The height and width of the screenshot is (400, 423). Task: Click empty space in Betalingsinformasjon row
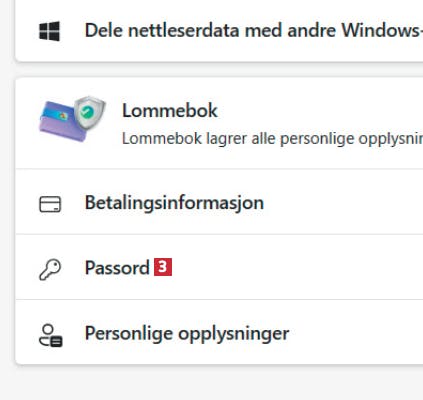click(x=343, y=202)
